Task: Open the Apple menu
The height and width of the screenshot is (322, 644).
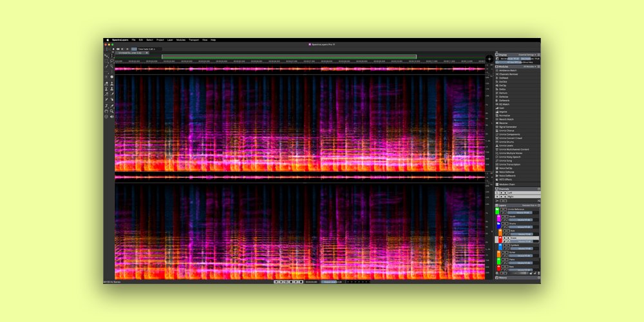Action: tap(108, 40)
